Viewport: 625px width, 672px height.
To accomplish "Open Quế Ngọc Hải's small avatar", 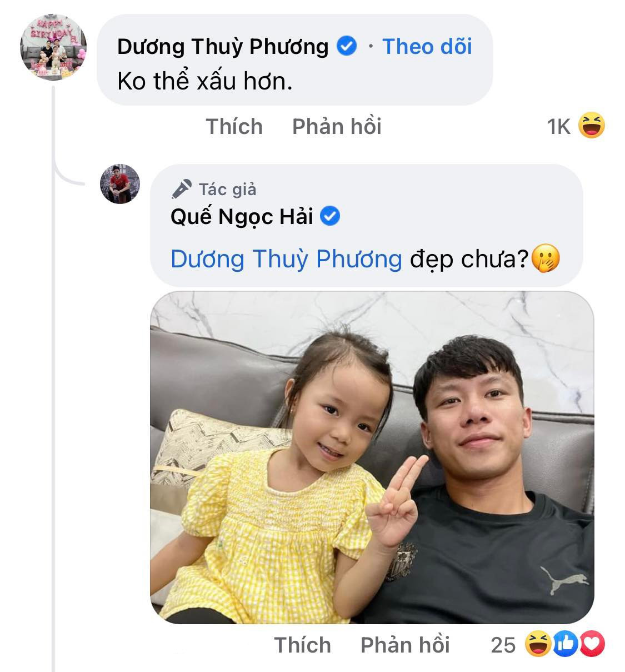I will pyautogui.click(x=119, y=184).
